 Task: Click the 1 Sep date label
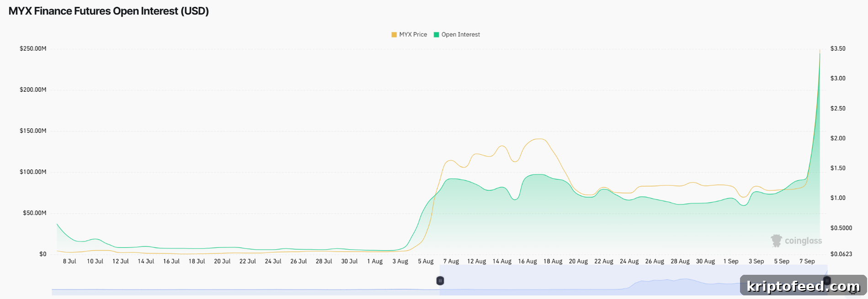[x=731, y=262]
